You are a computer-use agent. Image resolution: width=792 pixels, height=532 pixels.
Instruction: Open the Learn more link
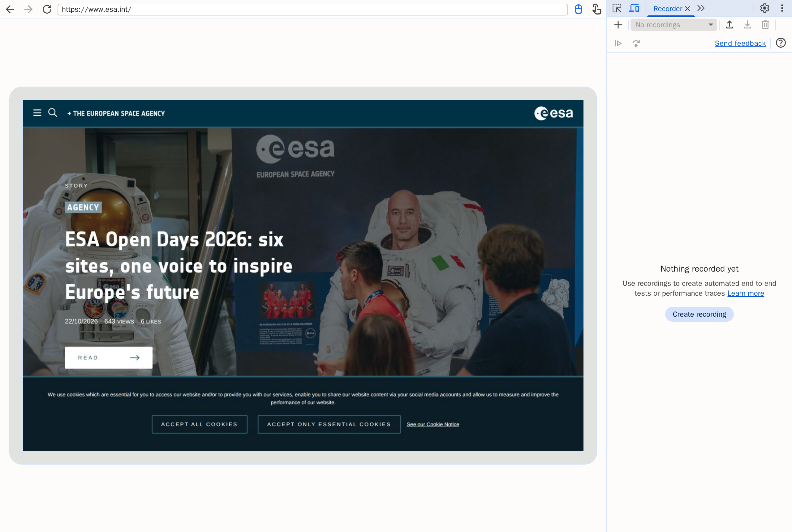tap(746, 293)
